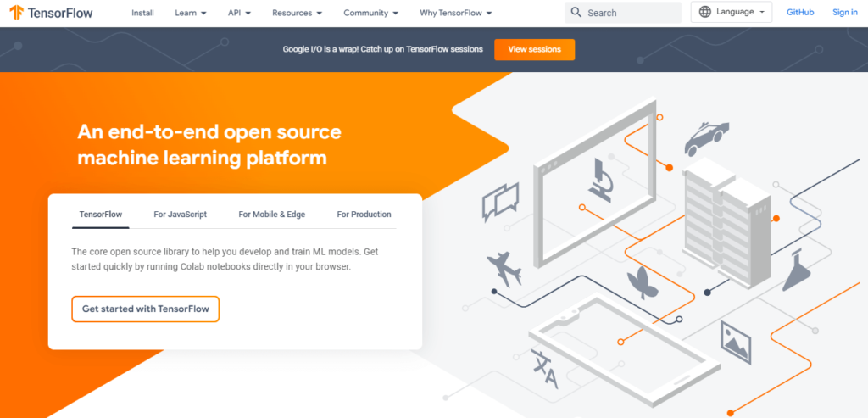Open the Install page

coord(142,12)
